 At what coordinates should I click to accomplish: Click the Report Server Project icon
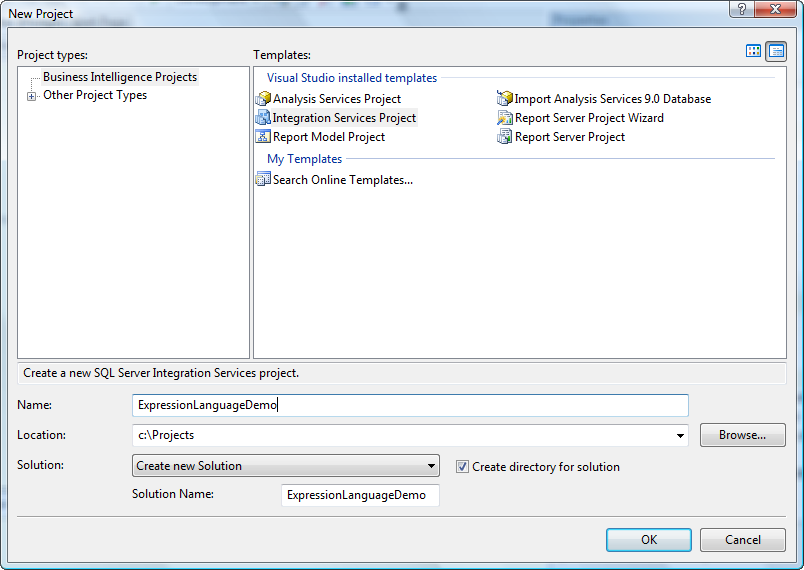(x=505, y=136)
